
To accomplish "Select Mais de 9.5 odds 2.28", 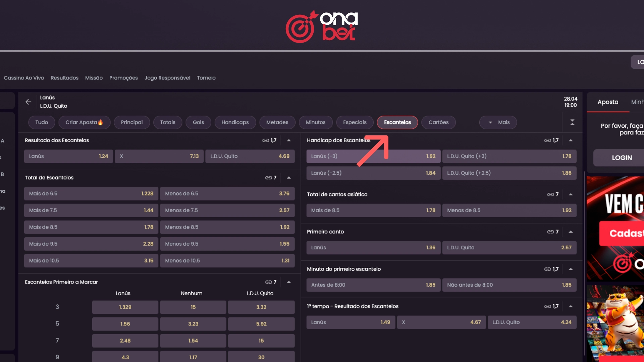I will click(x=91, y=244).
